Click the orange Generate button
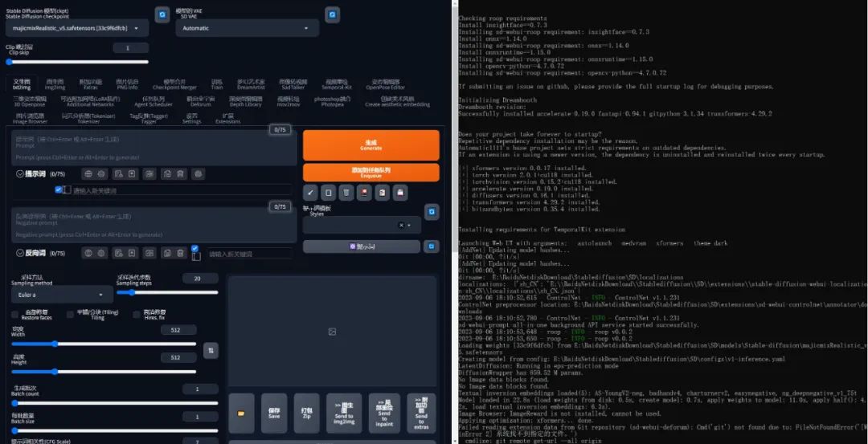This screenshot has height=444, width=868. click(371, 145)
